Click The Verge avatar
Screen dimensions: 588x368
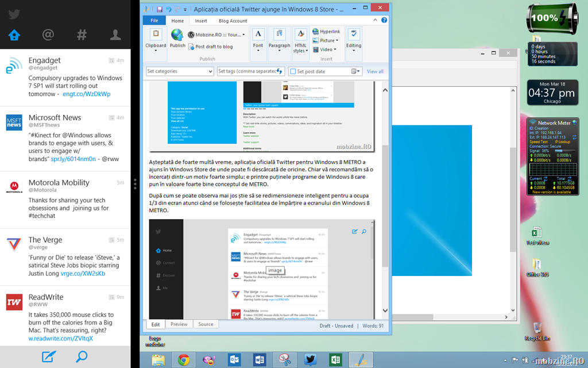(14, 244)
